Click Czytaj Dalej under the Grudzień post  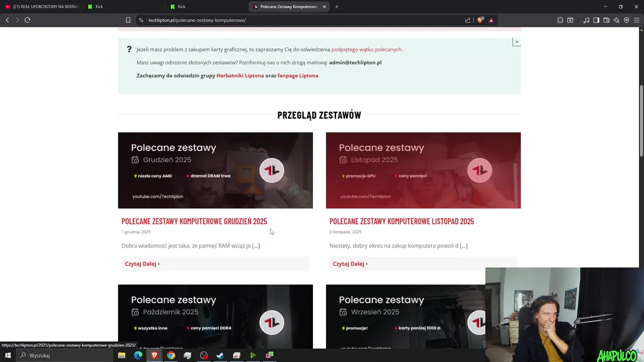point(142,263)
